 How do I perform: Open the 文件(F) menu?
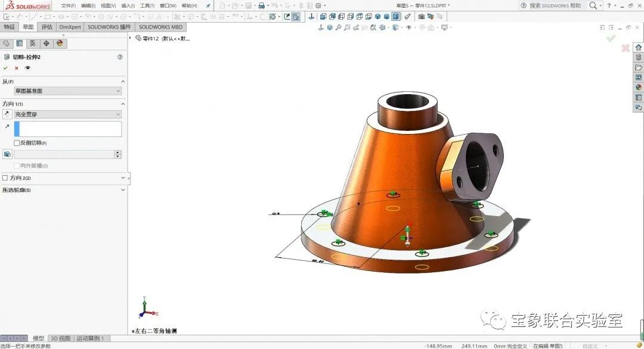click(68, 6)
